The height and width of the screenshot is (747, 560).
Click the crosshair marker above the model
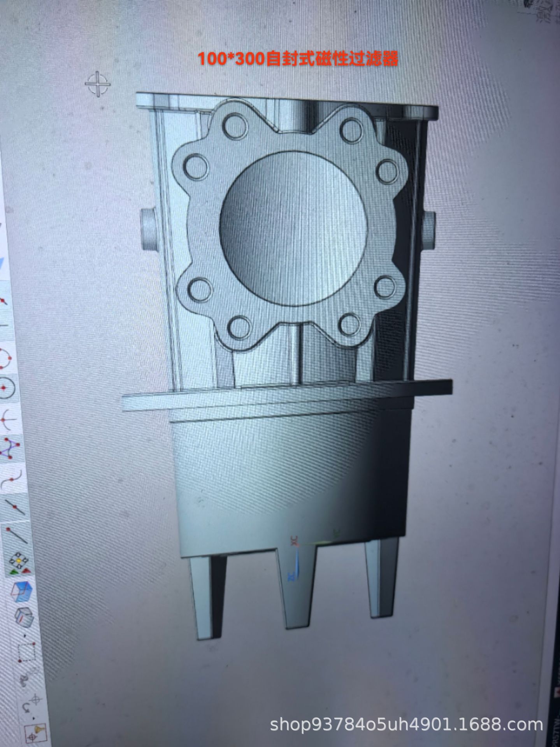[97, 84]
